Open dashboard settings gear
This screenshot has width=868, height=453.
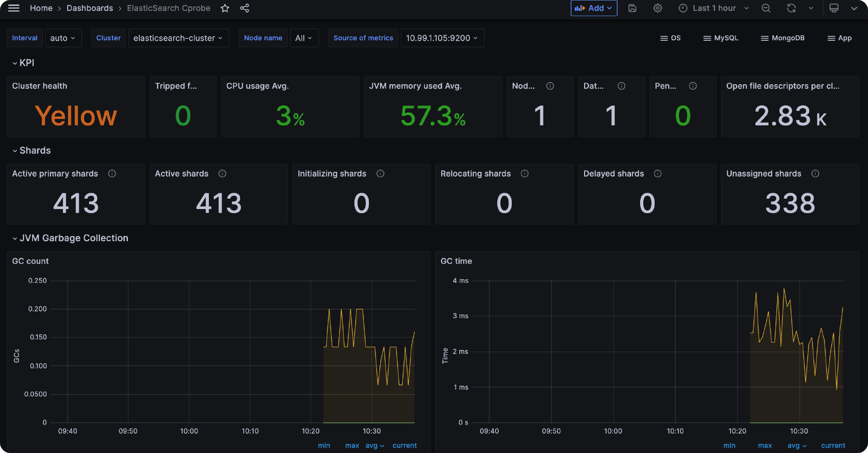(658, 8)
